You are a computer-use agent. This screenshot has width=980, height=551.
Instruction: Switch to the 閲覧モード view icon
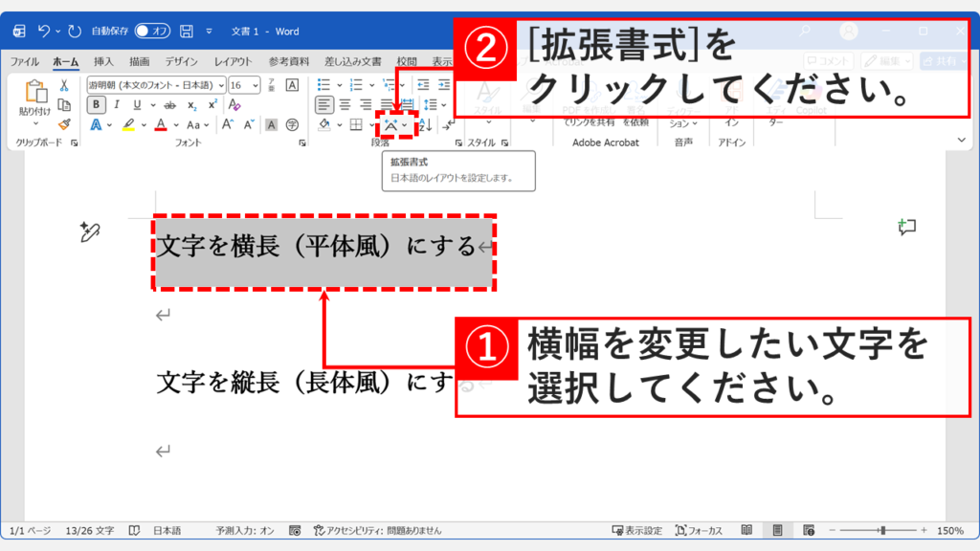coord(746,528)
